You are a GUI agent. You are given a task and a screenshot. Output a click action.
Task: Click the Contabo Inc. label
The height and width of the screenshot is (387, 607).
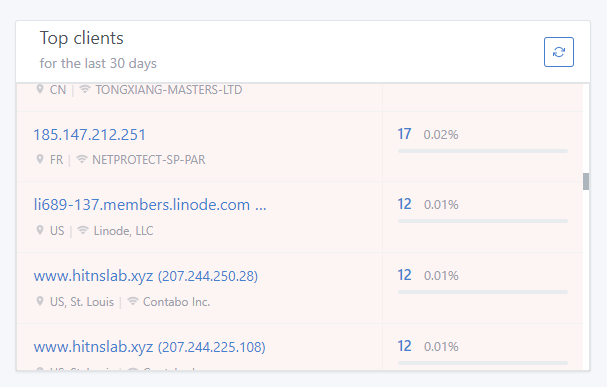click(177, 302)
